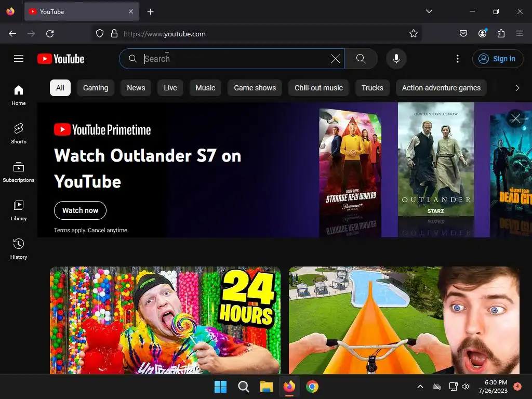Close the YouTube tab

coord(131,11)
